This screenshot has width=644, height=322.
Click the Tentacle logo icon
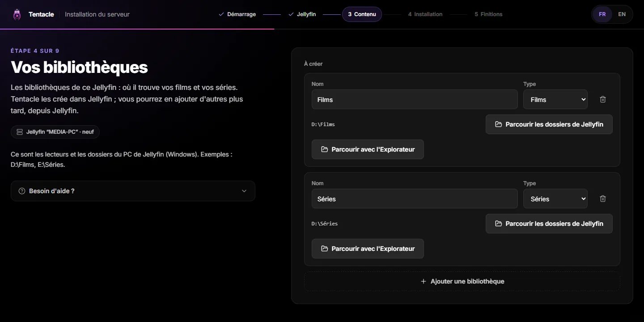[x=17, y=14]
